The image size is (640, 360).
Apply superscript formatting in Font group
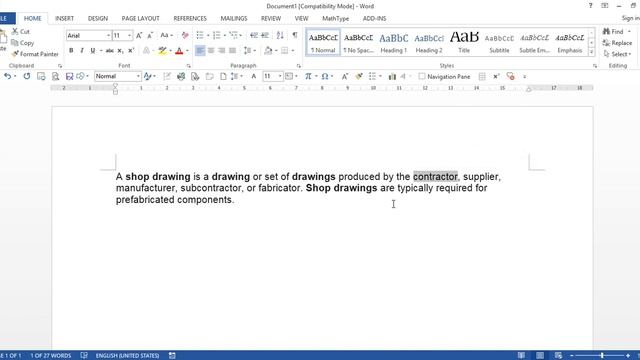pos(131,51)
